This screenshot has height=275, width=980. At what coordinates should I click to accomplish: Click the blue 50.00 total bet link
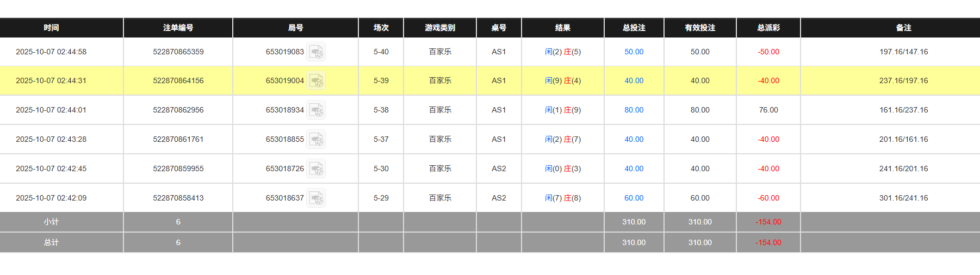634,52
